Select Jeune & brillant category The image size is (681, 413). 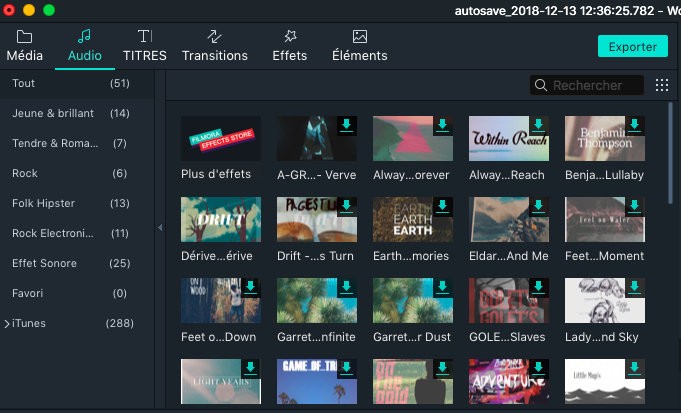[77, 113]
